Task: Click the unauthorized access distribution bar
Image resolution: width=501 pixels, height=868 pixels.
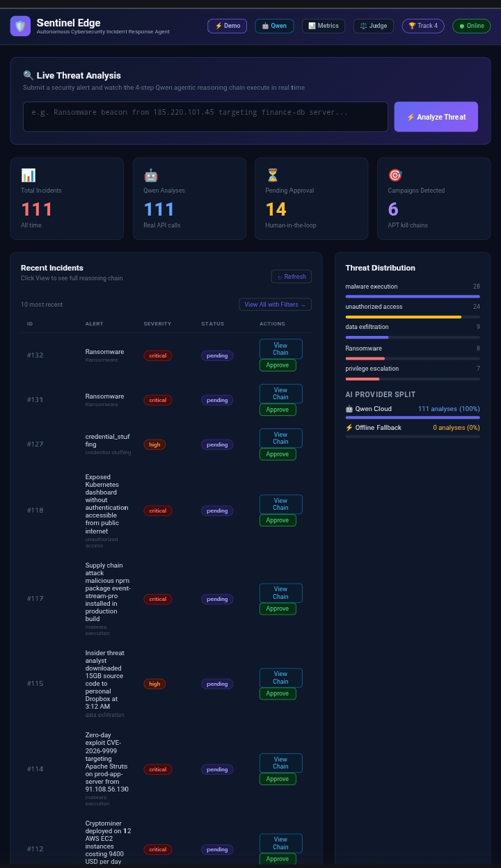Action: 413,316
